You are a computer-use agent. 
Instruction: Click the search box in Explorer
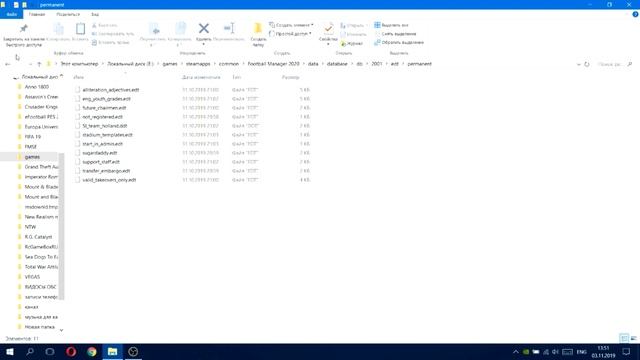pyautogui.click(x=615, y=64)
